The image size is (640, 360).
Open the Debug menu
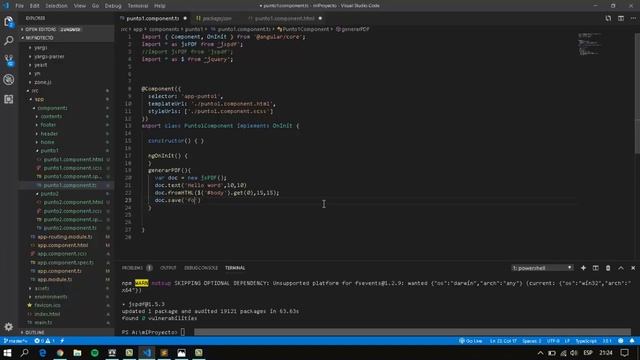(113, 6)
